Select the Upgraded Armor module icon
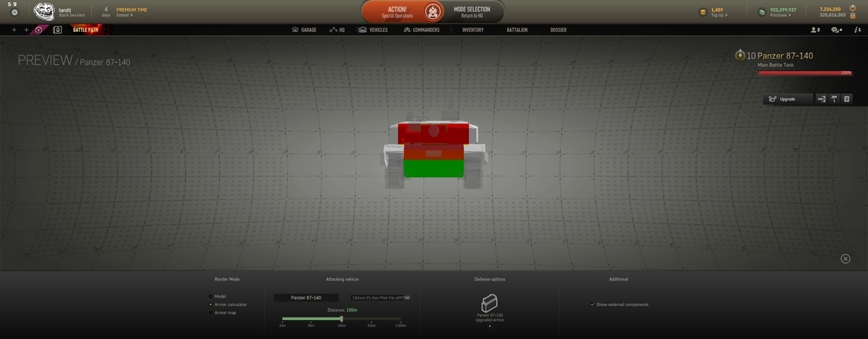868x339 pixels. (x=490, y=303)
